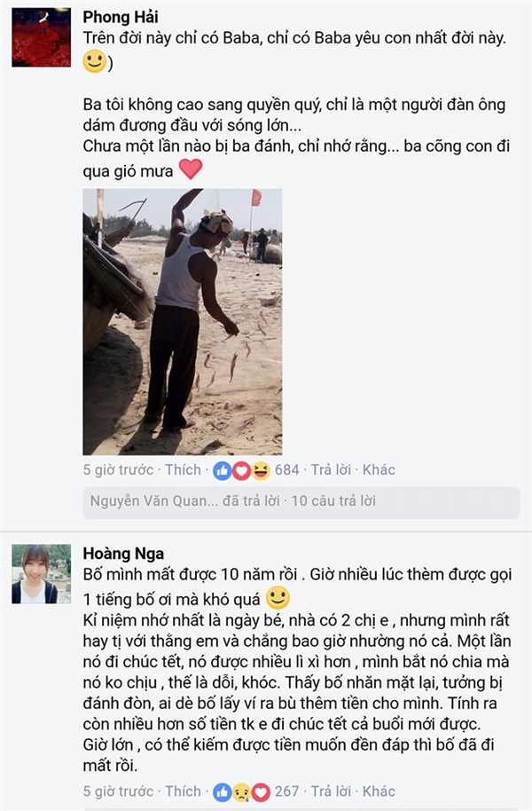Click the Phong Hải commenter name
Screen dimensions: 532x811
(121, 17)
